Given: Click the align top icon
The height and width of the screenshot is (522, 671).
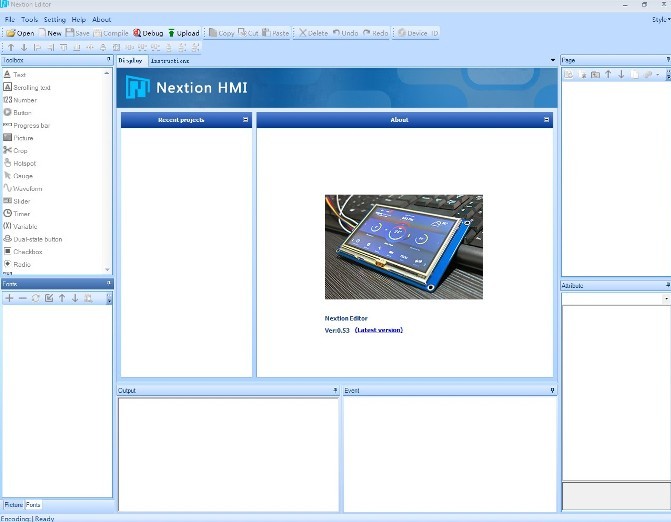Looking at the screenshot, I should point(64,47).
